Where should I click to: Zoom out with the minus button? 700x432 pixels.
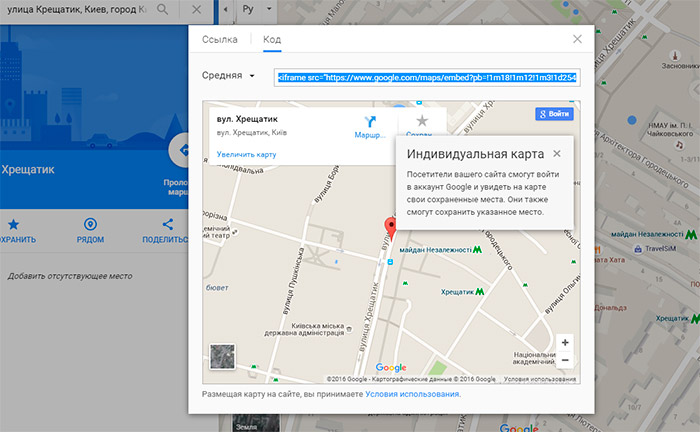point(565,359)
